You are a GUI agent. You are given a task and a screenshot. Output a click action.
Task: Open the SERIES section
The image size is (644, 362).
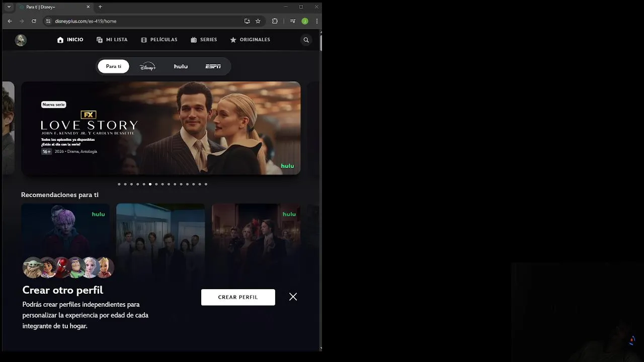point(204,40)
